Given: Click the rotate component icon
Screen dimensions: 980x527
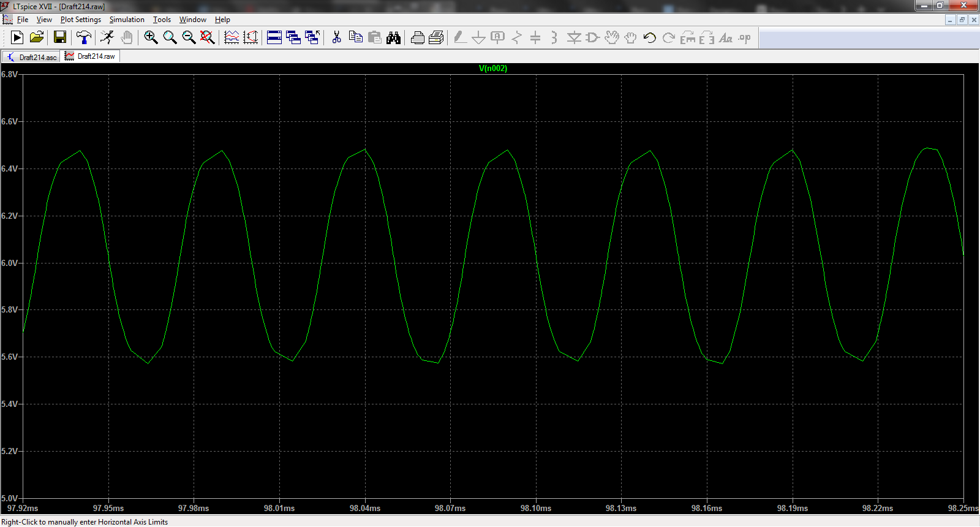Looking at the screenshot, I should click(688, 38).
